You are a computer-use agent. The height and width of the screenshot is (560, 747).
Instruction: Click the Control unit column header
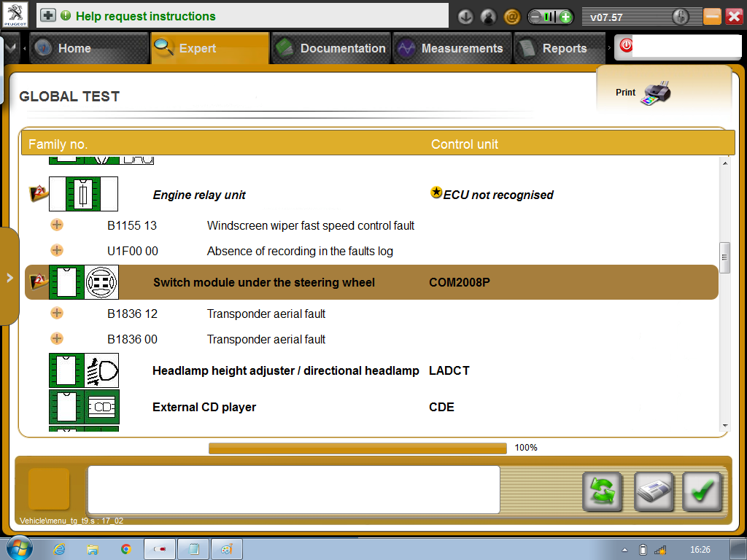click(465, 144)
